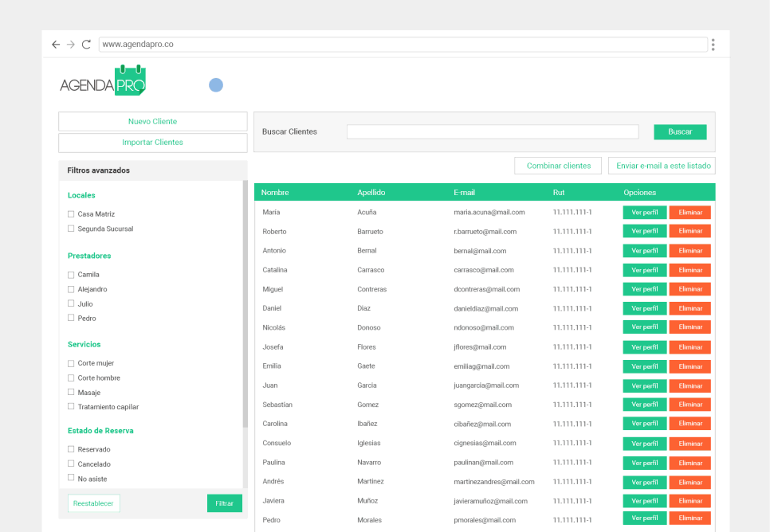
Task: Click the Servicios filter heading
Action: click(x=84, y=345)
